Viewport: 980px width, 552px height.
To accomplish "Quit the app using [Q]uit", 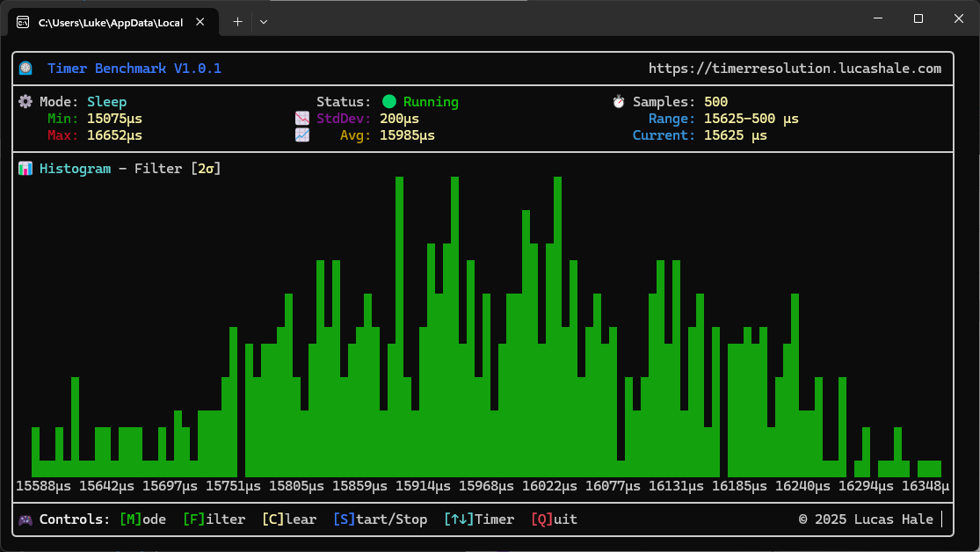I will [554, 519].
